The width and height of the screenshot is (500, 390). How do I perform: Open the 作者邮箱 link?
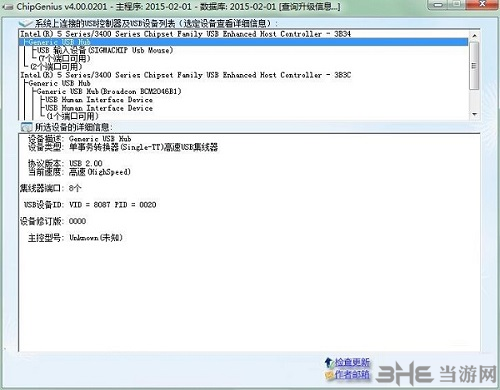(352, 375)
